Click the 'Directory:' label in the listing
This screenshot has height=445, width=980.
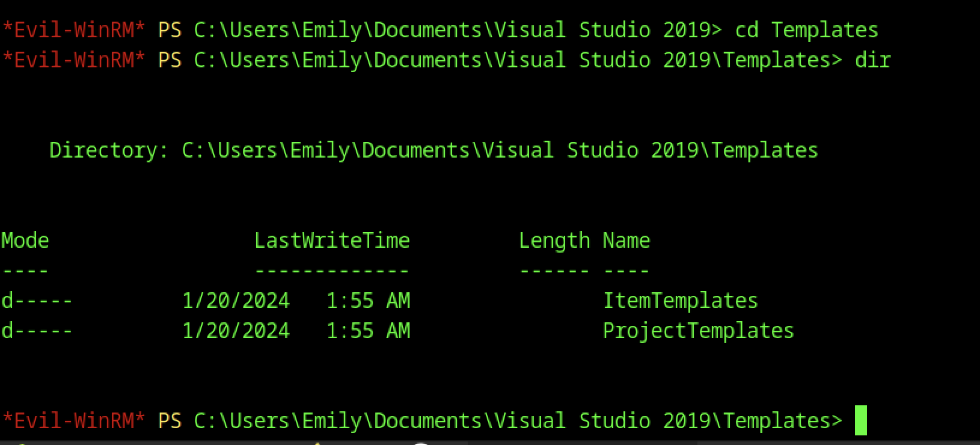(109, 150)
